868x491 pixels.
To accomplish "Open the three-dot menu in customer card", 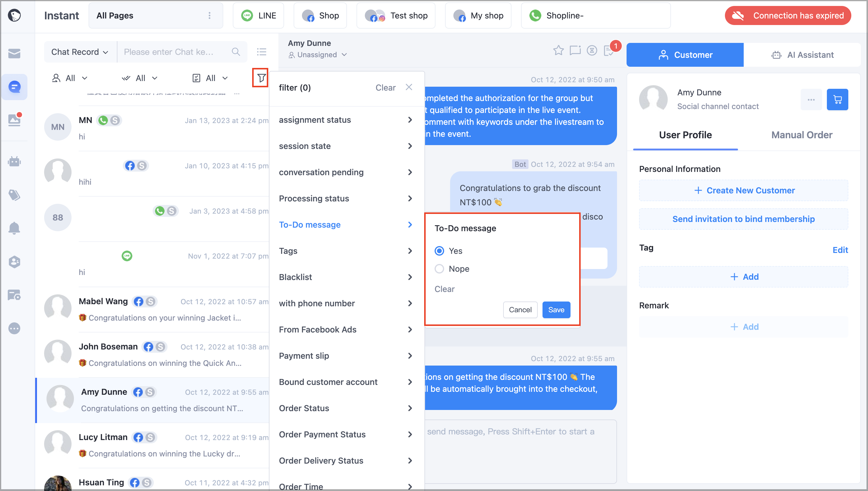I will pos(811,99).
